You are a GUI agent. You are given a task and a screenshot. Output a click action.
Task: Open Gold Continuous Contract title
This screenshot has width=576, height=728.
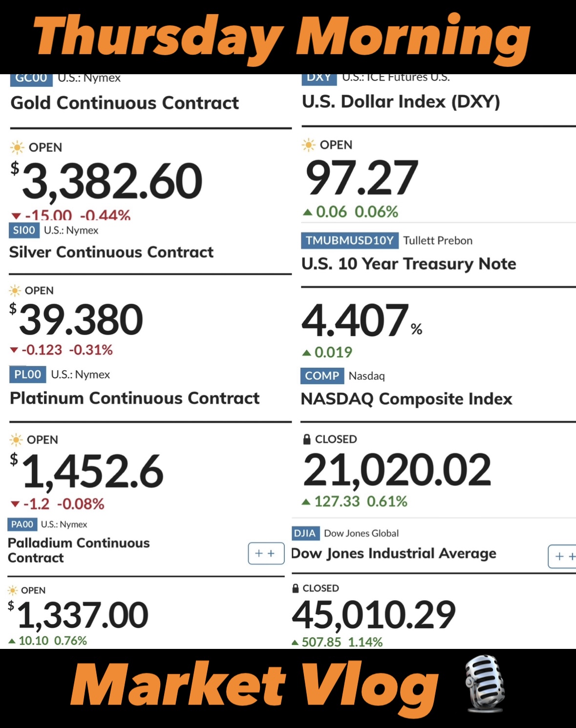[125, 103]
